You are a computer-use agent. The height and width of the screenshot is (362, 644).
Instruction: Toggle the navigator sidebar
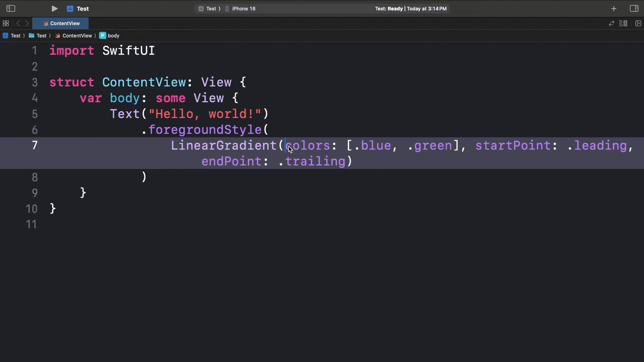pyautogui.click(x=11, y=9)
